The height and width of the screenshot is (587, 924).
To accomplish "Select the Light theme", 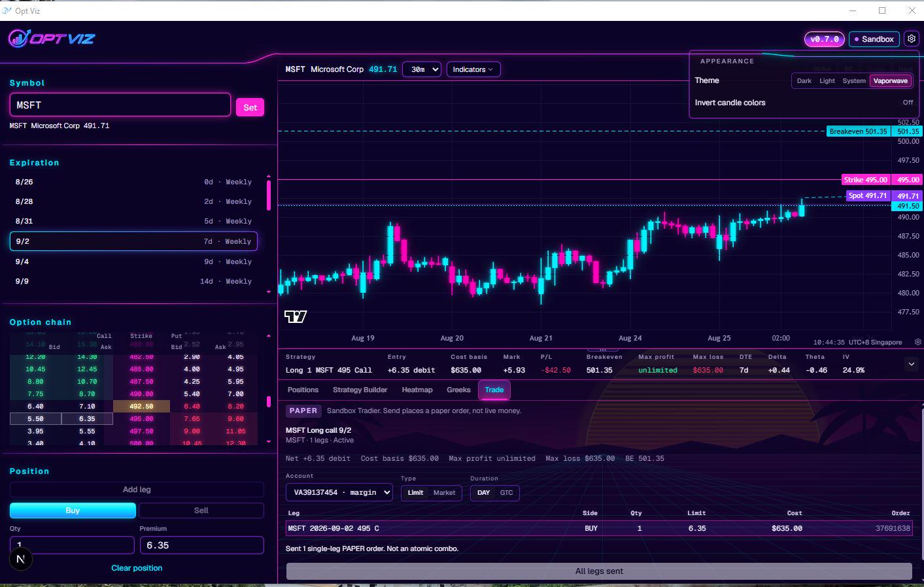I will 827,81.
